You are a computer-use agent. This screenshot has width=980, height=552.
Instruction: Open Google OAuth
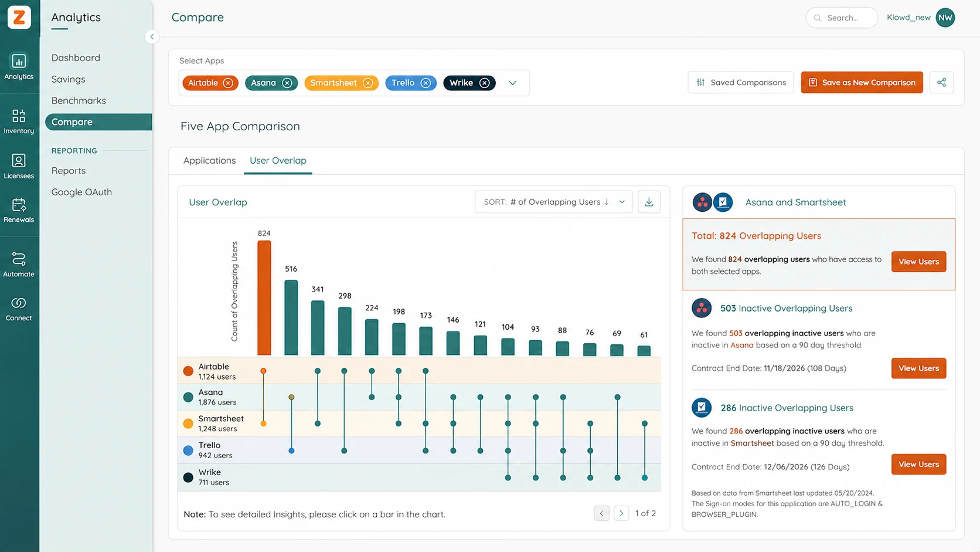pos(81,192)
